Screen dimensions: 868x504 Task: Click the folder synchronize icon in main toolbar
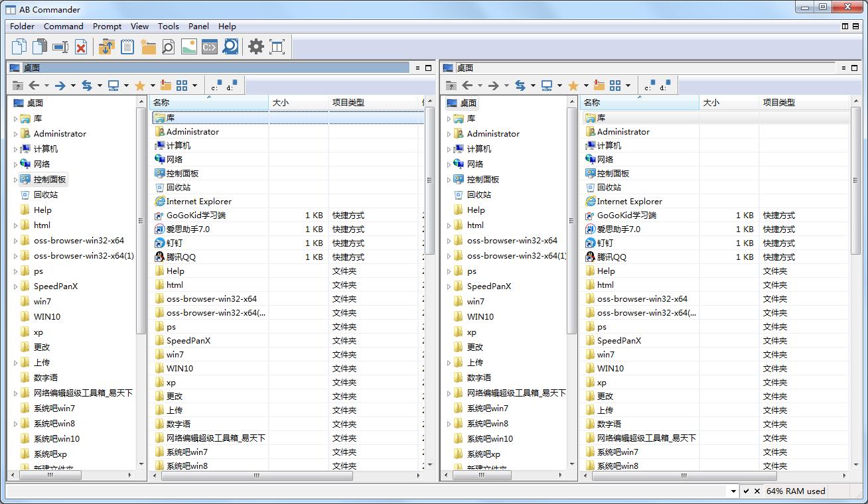point(106,46)
